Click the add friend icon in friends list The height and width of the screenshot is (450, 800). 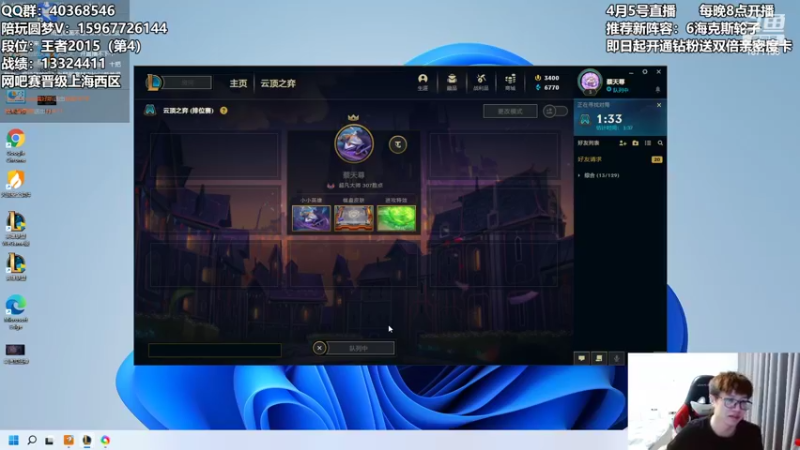tap(623, 143)
